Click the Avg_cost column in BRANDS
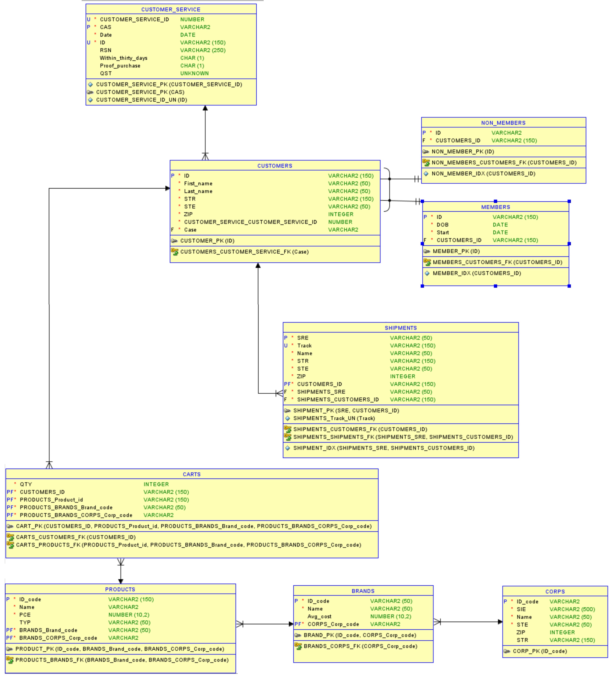 pos(363,617)
